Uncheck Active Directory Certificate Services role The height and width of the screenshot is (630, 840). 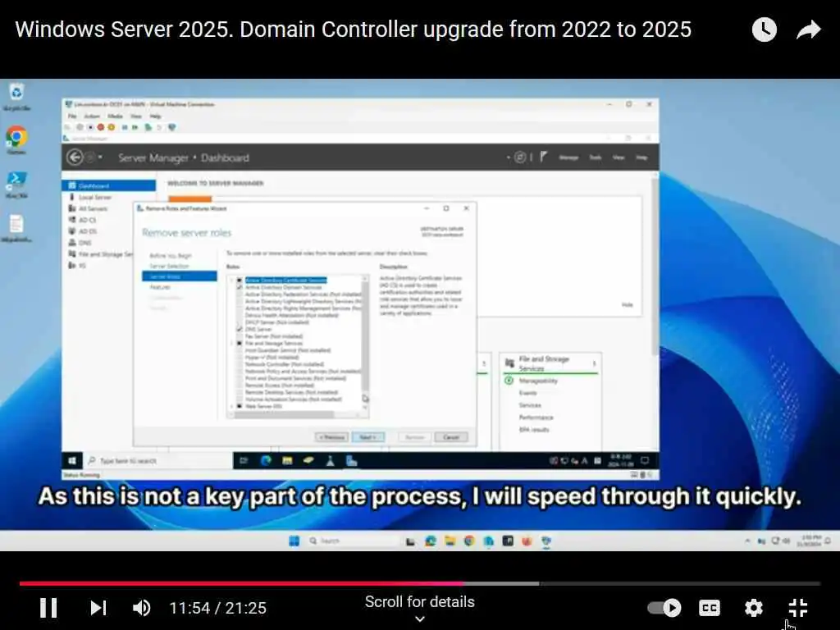[240, 281]
